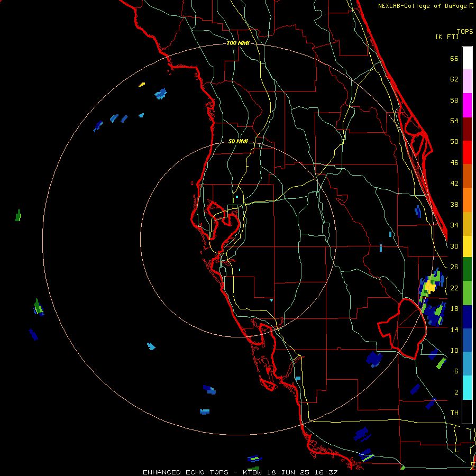The width and height of the screenshot is (476, 476).
Task: Select the TOPS legend title
Action: [x=465, y=31]
